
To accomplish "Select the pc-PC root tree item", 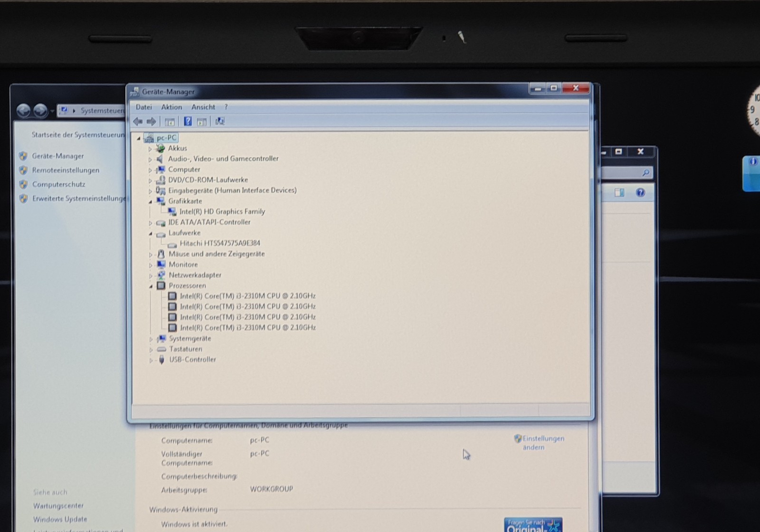I will (x=166, y=138).
